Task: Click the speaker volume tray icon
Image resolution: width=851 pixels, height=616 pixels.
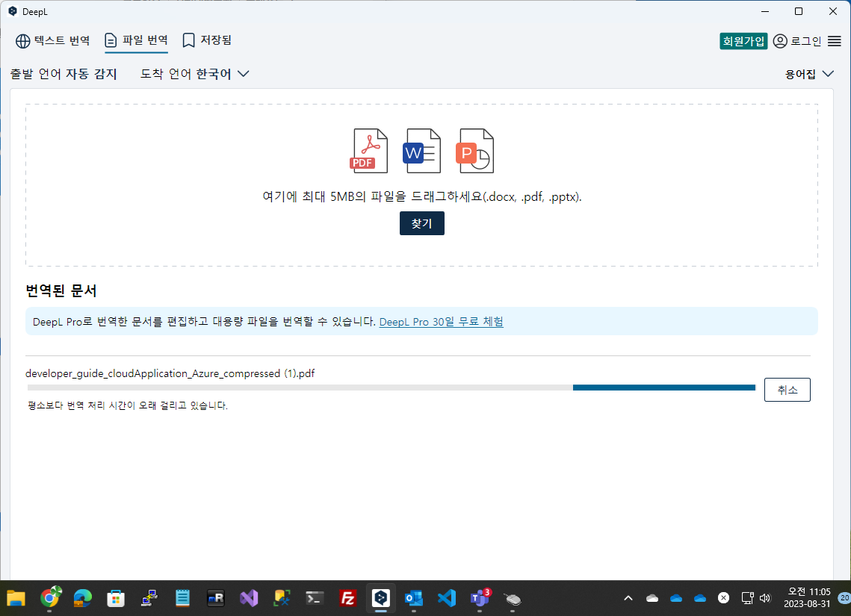Action: tap(765, 598)
